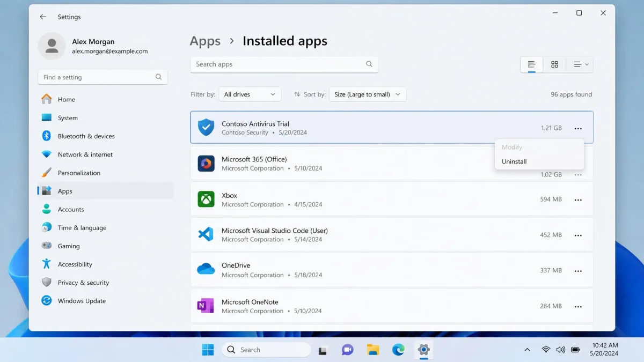
Task: Open the Windows Start menu
Action: click(208, 350)
